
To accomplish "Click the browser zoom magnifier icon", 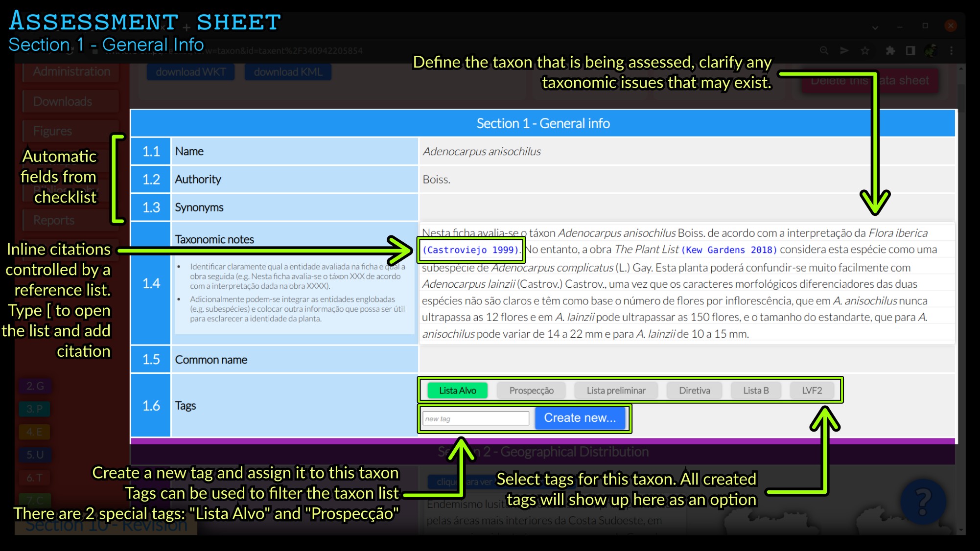I will pyautogui.click(x=824, y=50).
